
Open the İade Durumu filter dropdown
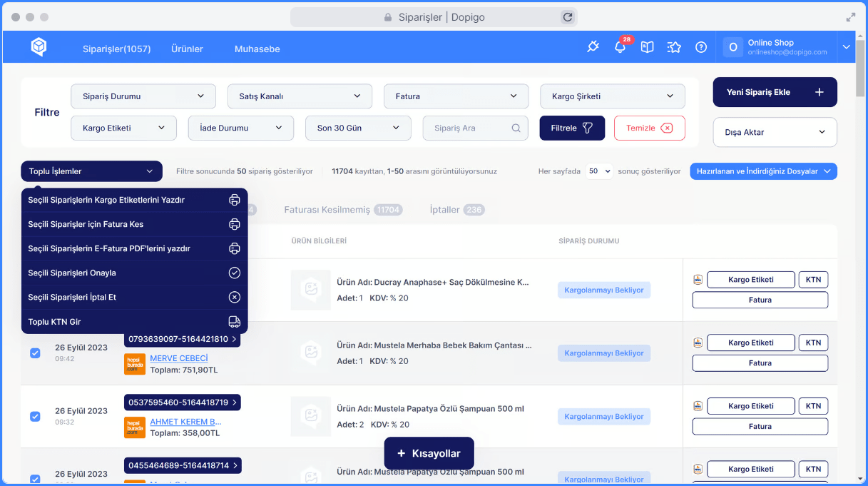241,128
